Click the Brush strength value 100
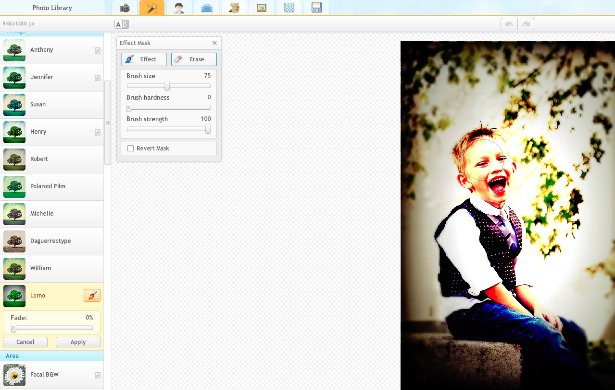 (x=206, y=118)
